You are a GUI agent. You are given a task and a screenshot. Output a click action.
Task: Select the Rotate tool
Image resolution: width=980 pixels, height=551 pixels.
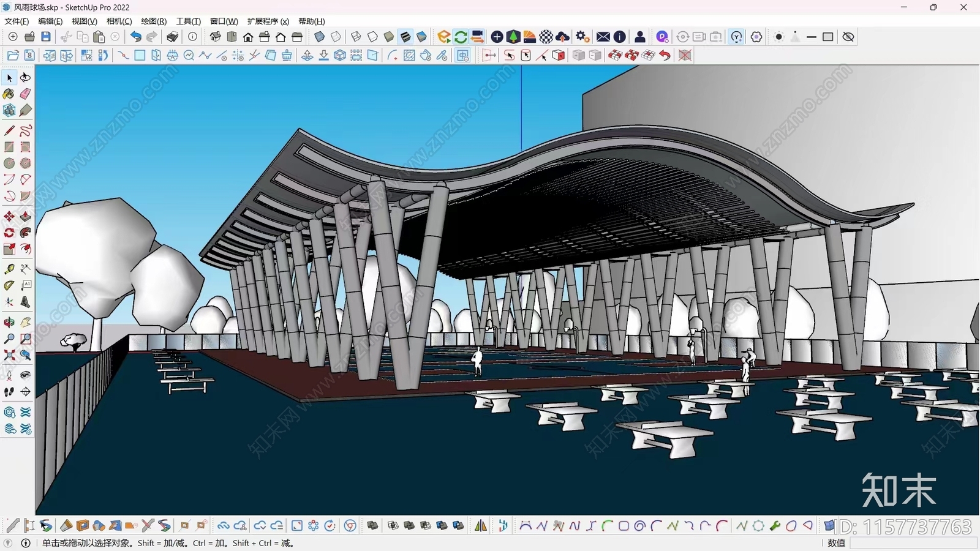9,233
